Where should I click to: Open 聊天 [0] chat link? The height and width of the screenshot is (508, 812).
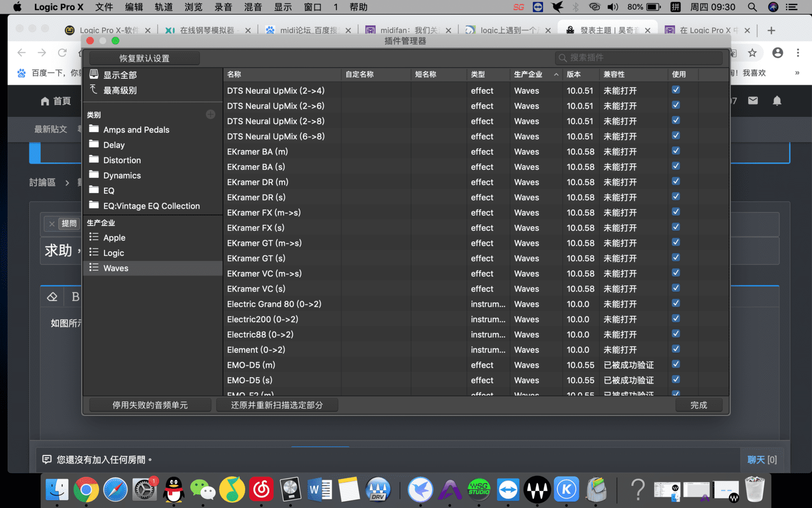(x=762, y=460)
